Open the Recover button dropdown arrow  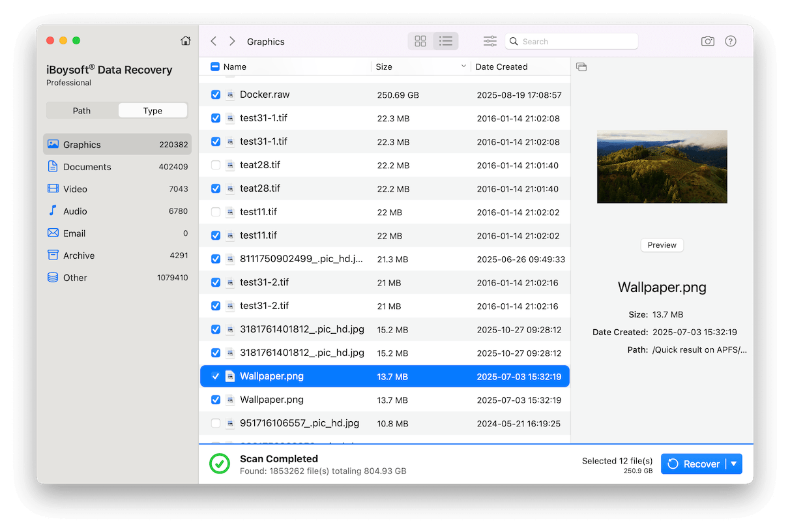point(733,464)
